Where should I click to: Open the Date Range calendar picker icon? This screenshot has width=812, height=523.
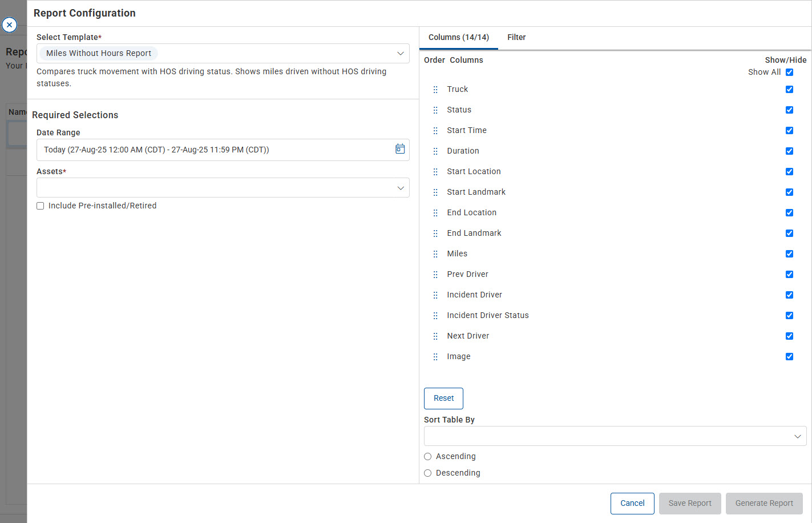coord(400,149)
